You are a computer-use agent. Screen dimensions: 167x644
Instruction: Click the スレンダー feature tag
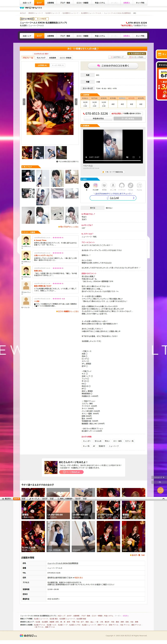tap(87, 441)
